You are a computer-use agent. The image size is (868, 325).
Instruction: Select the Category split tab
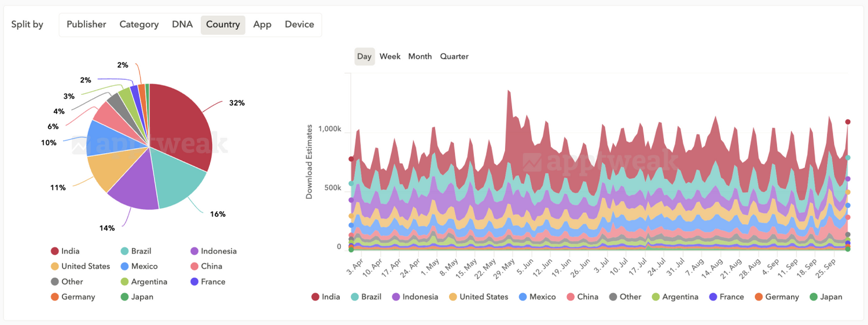click(x=139, y=24)
